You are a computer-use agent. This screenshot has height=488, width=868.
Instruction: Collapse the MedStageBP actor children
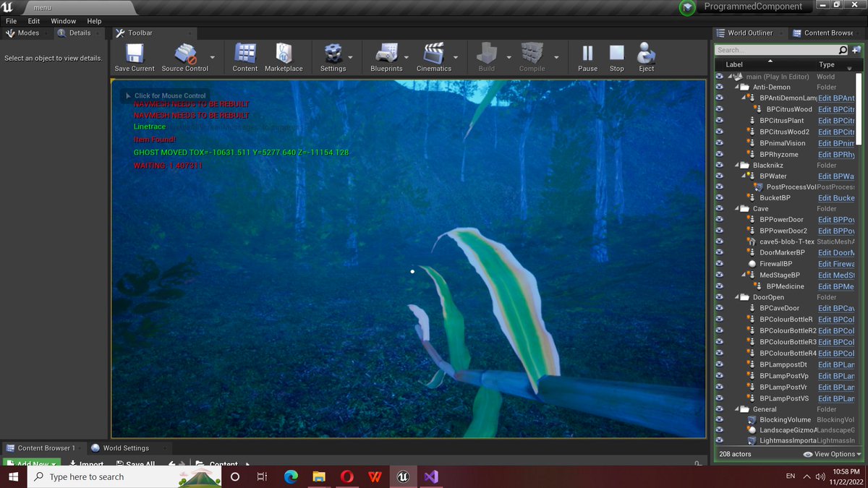[744, 275]
